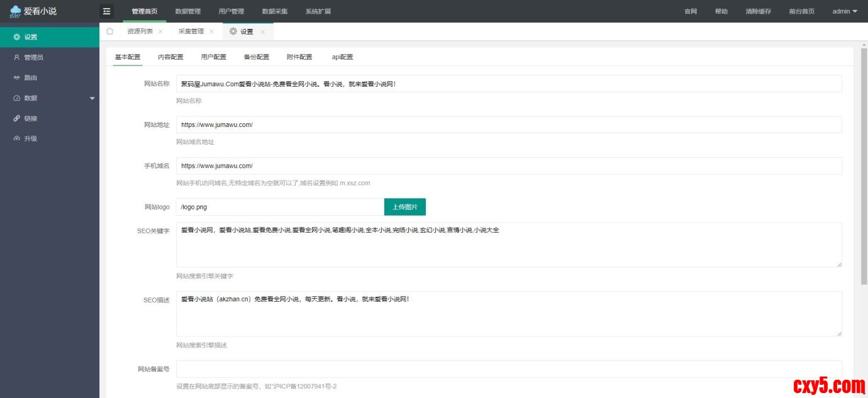868x398 pixels.
Task: Open 链接 in the sidebar
Action: click(30, 118)
